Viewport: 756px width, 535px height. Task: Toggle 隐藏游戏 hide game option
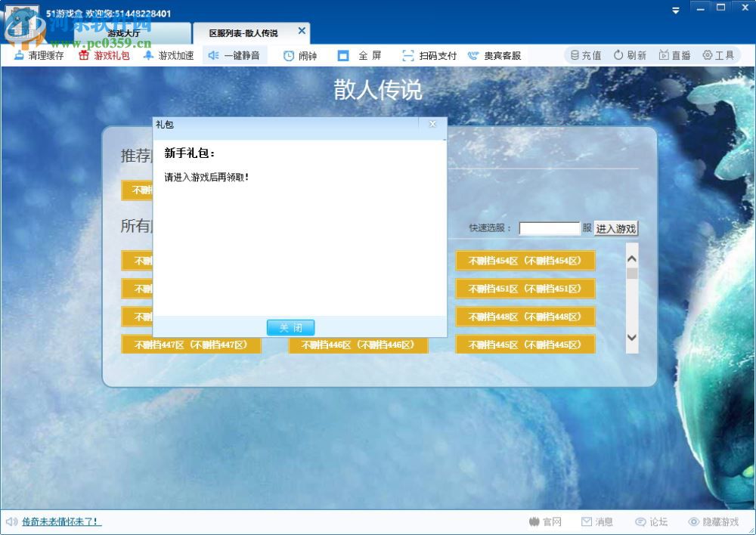714,521
